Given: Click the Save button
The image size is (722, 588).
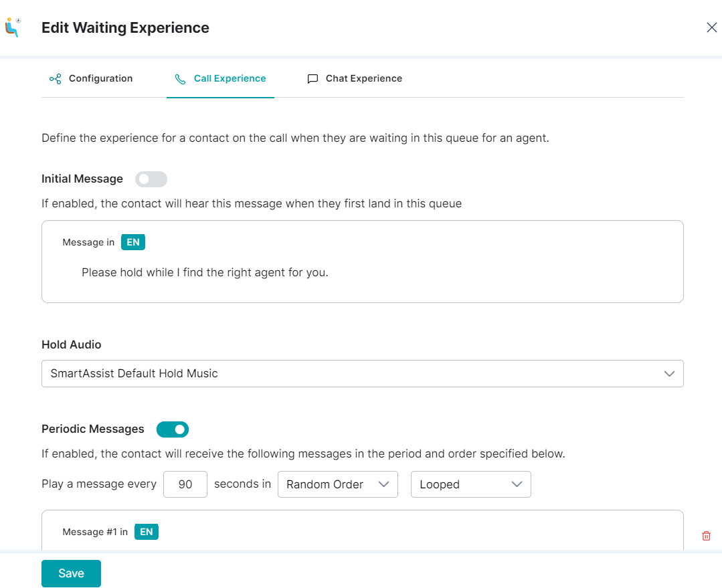Looking at the screenshot, I should [72, 573].
